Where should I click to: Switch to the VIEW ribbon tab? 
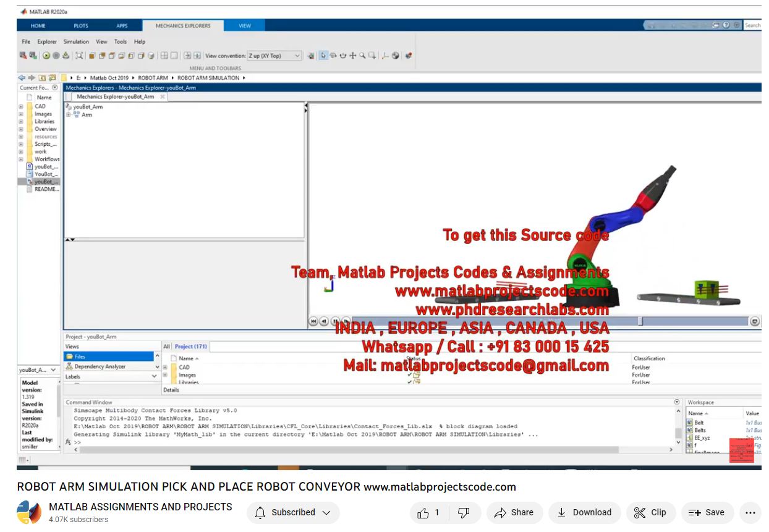(x=245, y=26)
